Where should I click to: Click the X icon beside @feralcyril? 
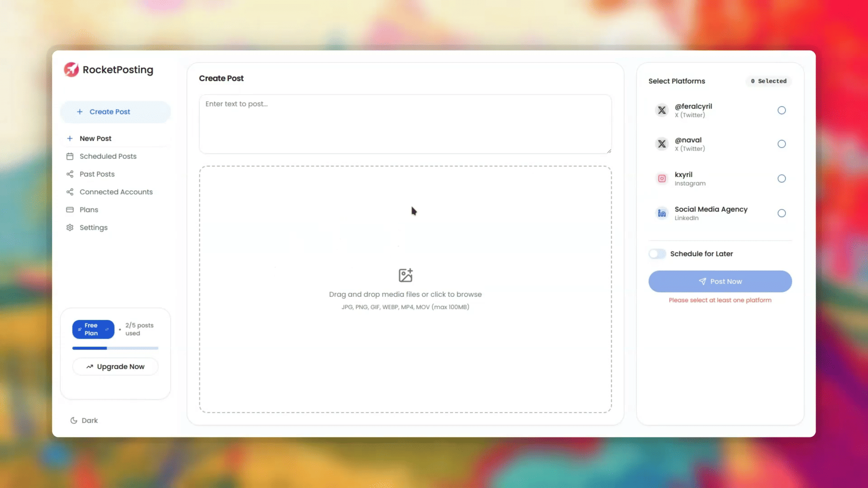coord(662,110)
